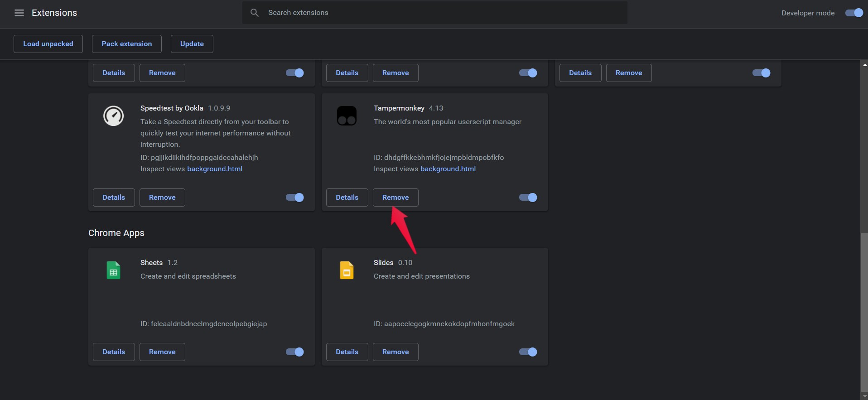The image size is (868, 400).
Task: Open the hamburger main menu
Action: click(19, 13)
